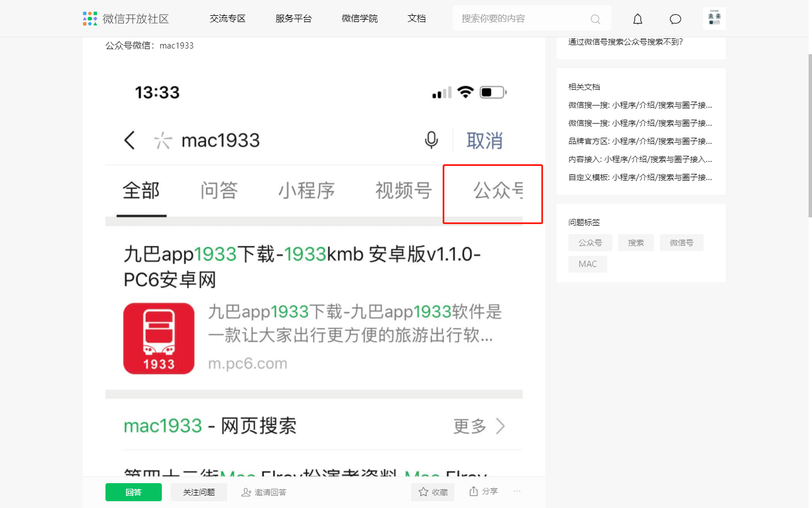
Task: Click the green 回答 button
Action: coord(134,492)
